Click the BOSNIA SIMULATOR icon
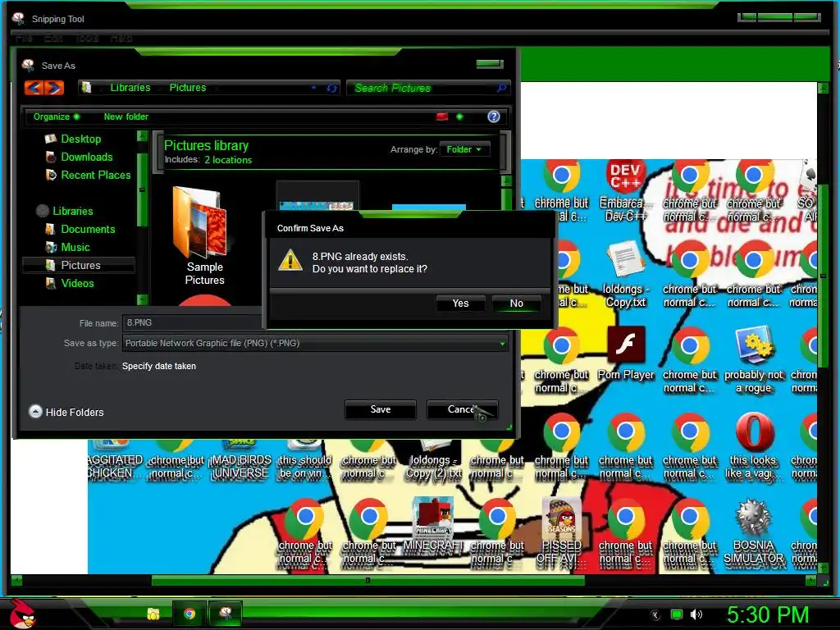Screen dimensions: 840x630 tap(753, 531)
